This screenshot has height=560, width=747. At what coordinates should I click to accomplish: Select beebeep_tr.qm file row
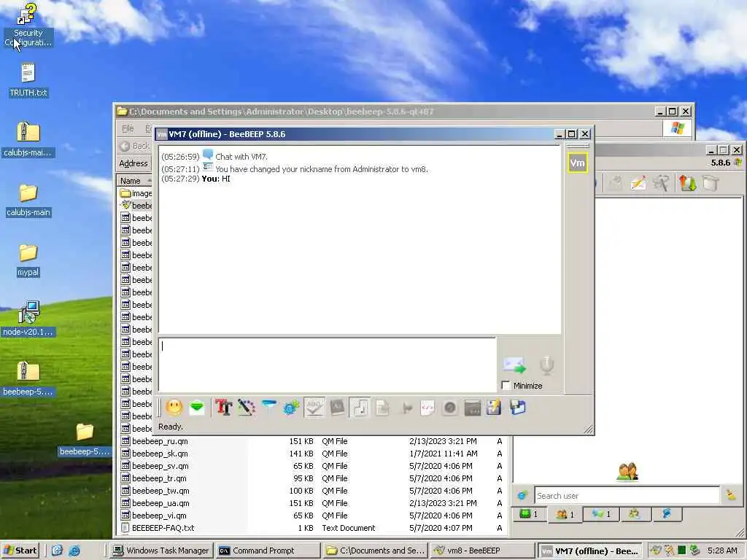click(x=312, y=478)
